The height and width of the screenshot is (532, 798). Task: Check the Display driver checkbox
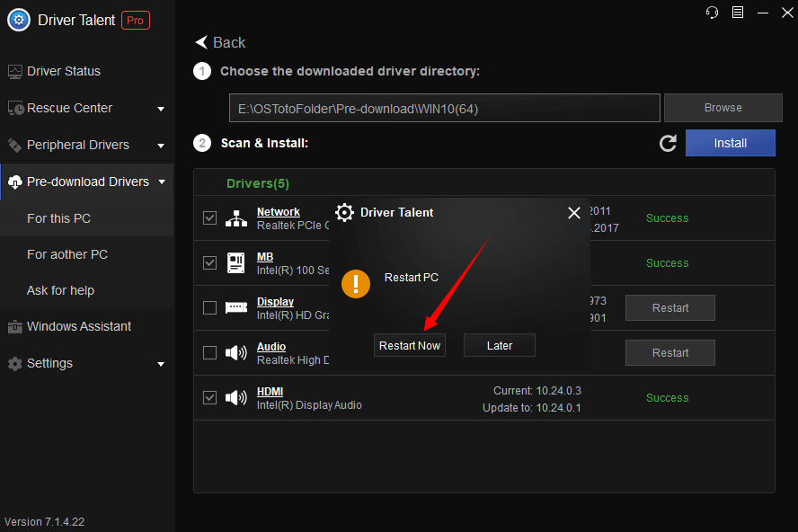209,307
